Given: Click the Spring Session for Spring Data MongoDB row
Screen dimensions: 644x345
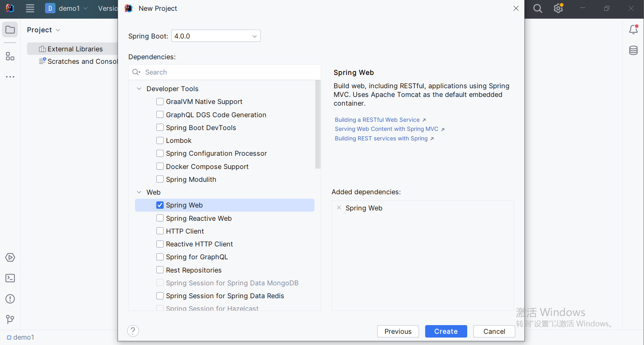Looking at the screenshot, I should (225, 283).
